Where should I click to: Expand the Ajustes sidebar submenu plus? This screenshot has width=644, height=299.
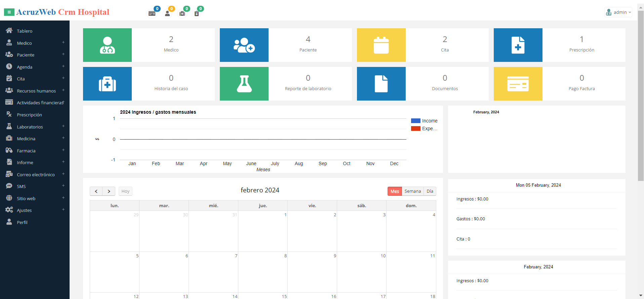pyautogui.click(x=63, y=210)
